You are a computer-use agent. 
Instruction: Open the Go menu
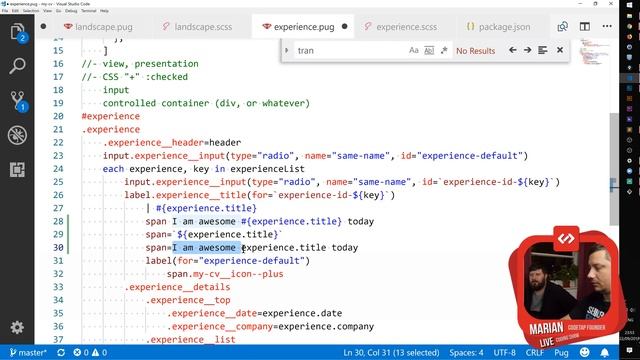pos(59,11)
